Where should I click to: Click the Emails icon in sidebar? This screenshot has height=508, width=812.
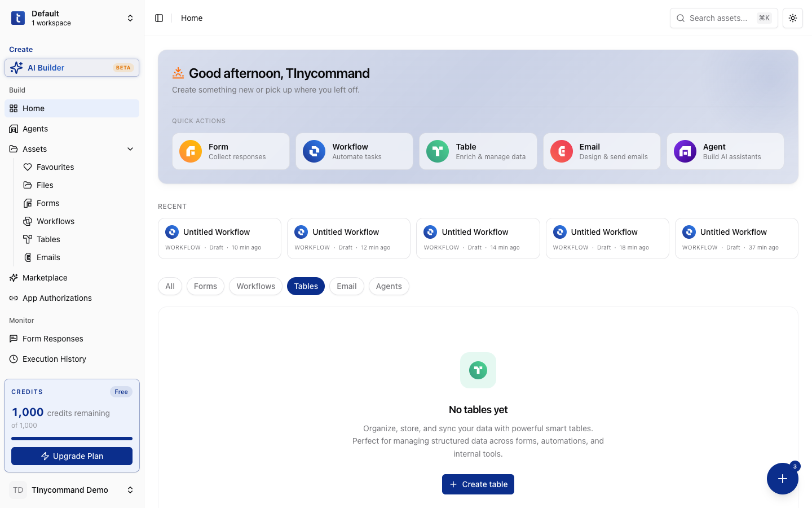coord(28,257)
